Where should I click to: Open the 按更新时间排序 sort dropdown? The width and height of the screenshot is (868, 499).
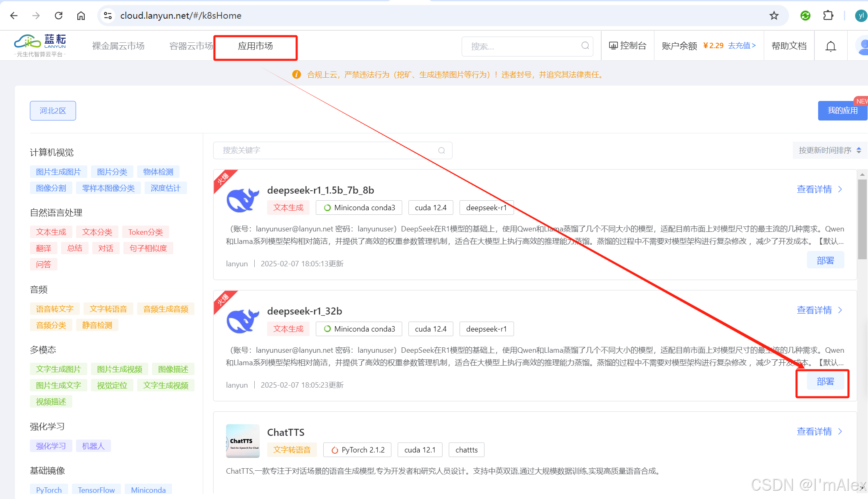830,150
